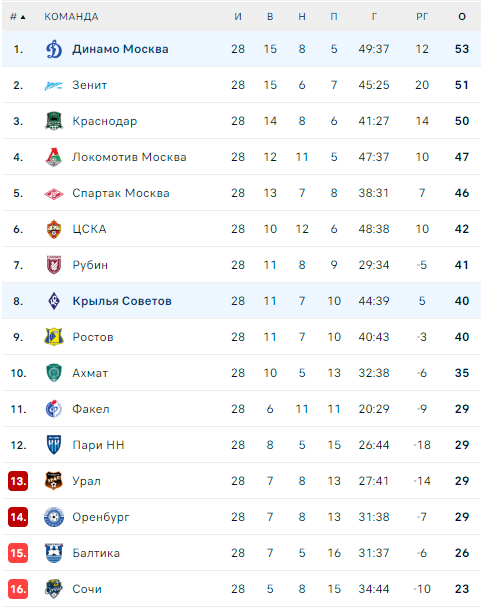Click the Krylia Sovetov logo

point(54,301)
